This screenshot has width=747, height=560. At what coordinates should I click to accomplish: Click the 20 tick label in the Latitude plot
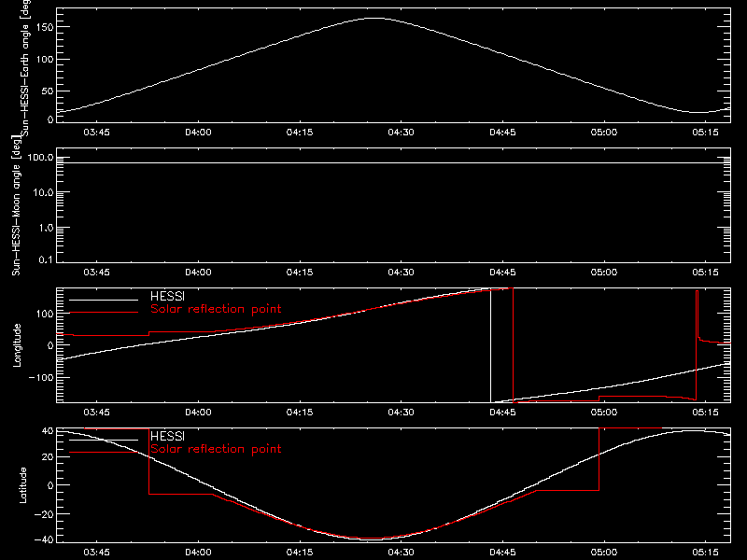pyautogui.click(x=48, y=457)
